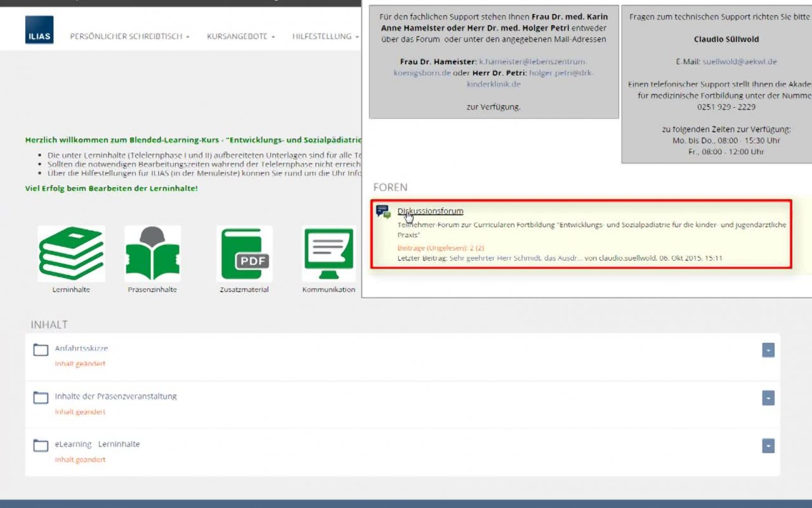The image size is (812, 508).
Task: Click the Inhalte der Präsenzveranstaltung folder icon
Action: coord(41,397)
